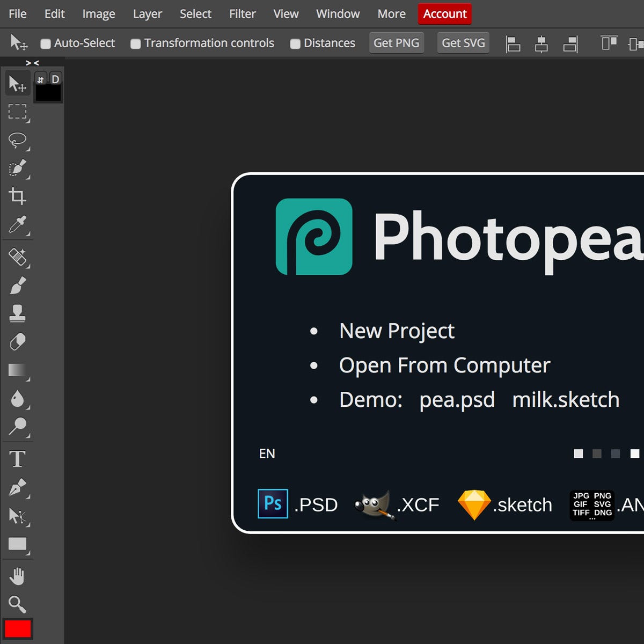
Task: Click the Get PNG button
Action: tap(397, 43)
